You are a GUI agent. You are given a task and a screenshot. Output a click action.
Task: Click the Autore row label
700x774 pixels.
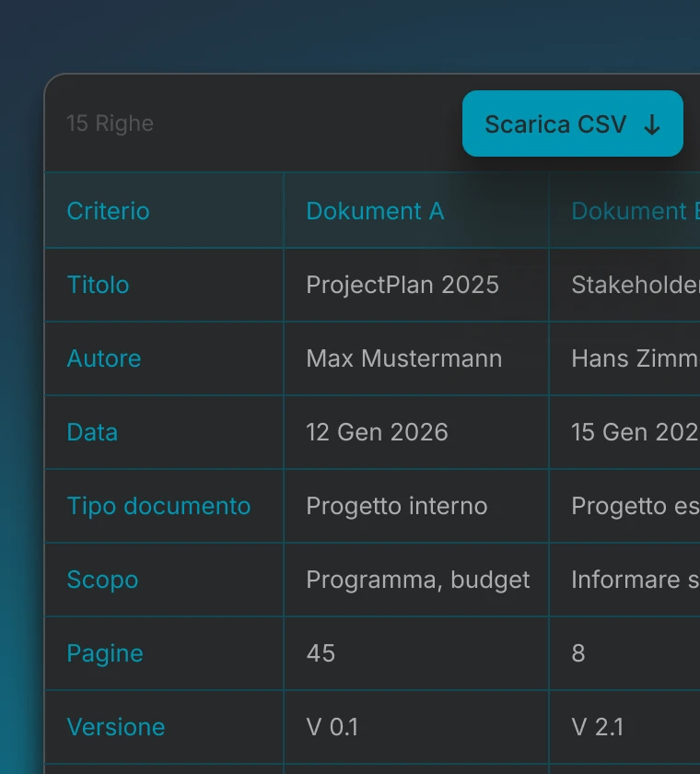click(x=104, y=358)
